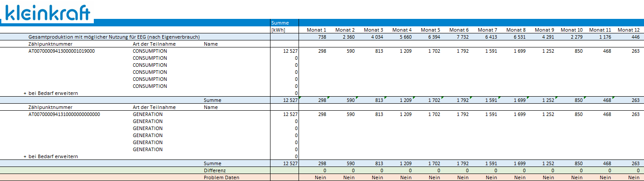Click the kleinkraft logo
The height and width of the screenshot is (181, 644).
pyautogui.click(x=46, y=13)
